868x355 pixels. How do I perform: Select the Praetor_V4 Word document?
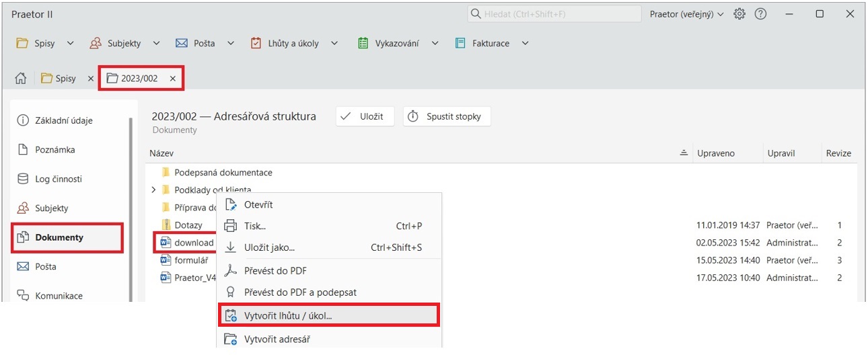click(x=188, y=278)
